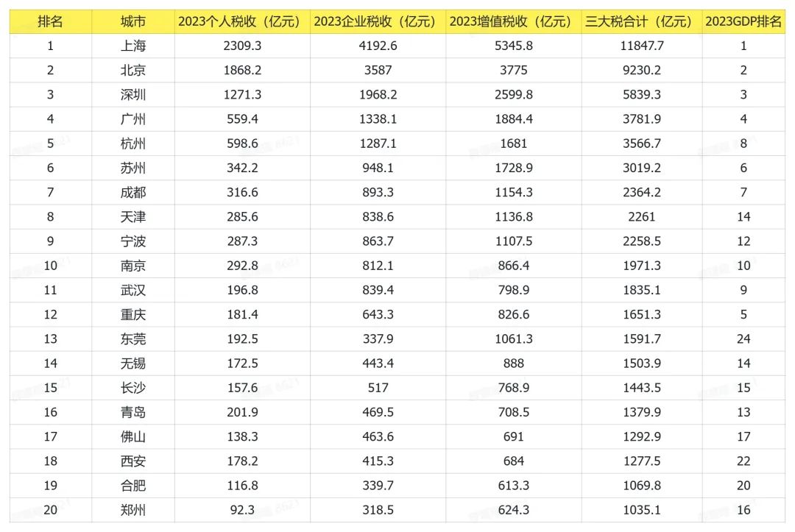This screenshot has width=795, height=532.
Task: Click Shanghai's personal tax value 2309.3
Action: 242,46
